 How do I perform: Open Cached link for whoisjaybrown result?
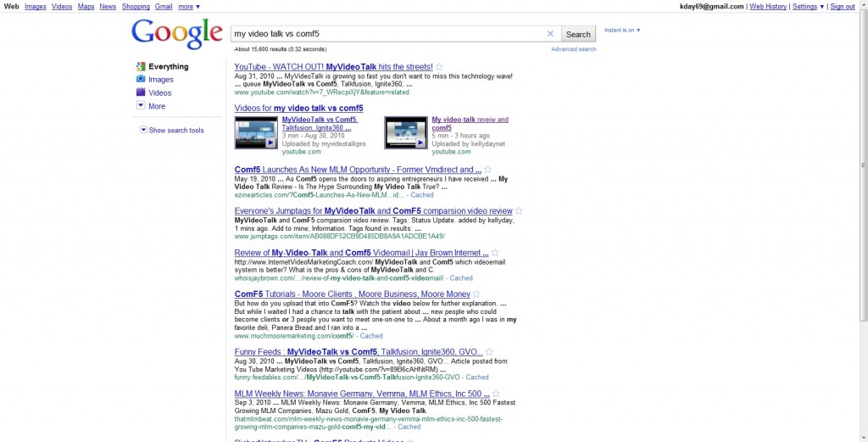click(461, 278)
